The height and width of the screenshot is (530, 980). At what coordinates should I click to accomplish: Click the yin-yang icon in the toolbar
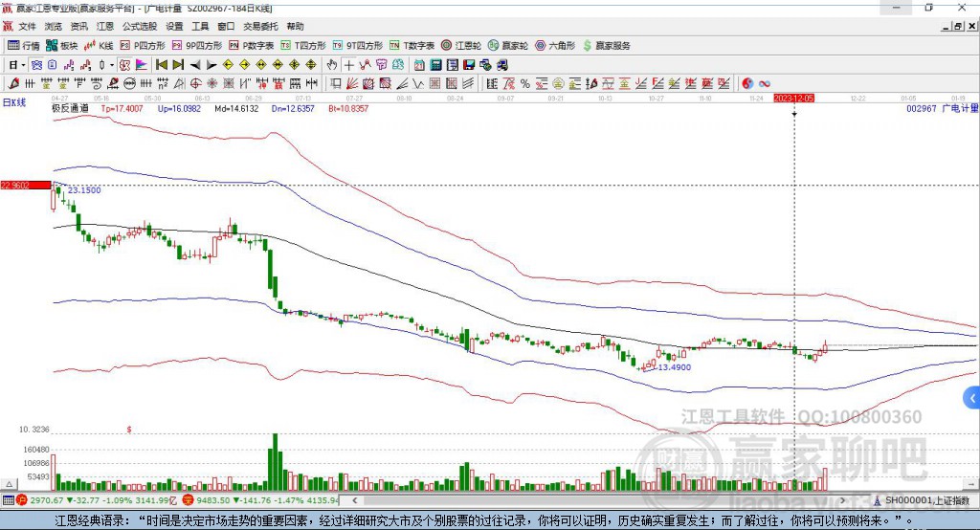pyautogui.click(x=747, y=83)
